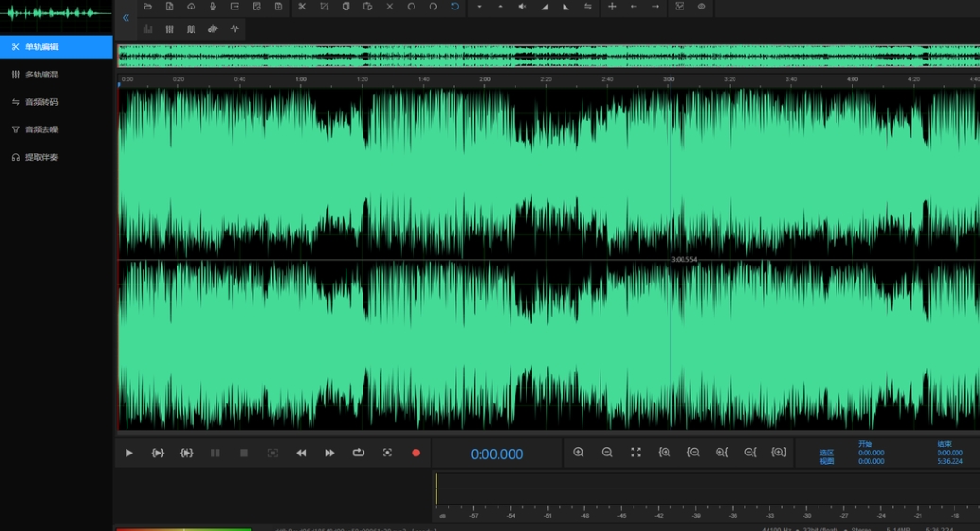Click the square stop button
Screen dimensions: 980x531
244,453
